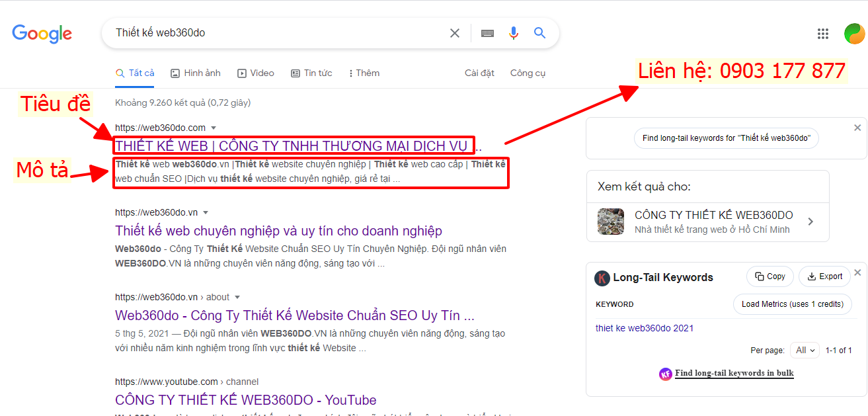This screenshot has height=416, width=868.
Task: Run search with magnifier icon
Action: click(540, 33)
